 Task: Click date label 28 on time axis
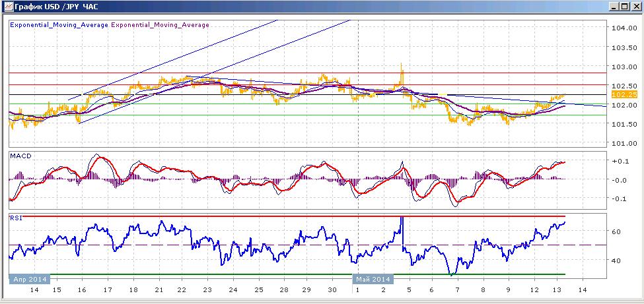[283, 290]
